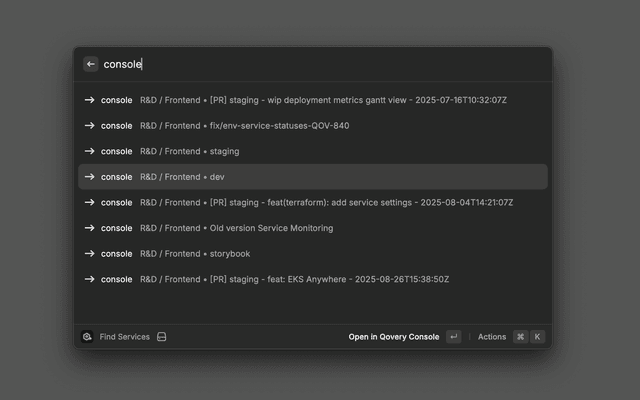Click the Enter key icon in the bottom bar
Screen dimensions: 640x400
tap(454, 337)
